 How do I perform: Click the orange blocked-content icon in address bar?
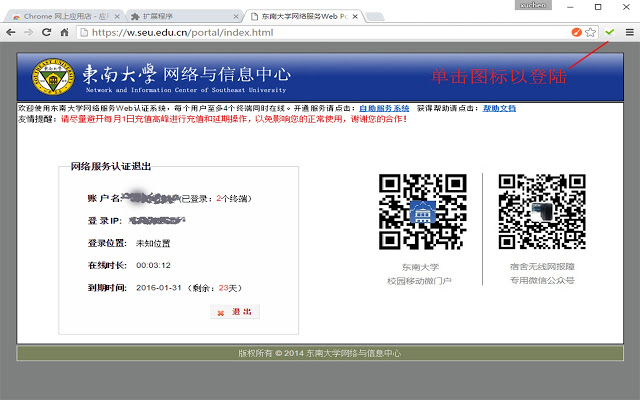pyautogui.click(x=576, y=32)
